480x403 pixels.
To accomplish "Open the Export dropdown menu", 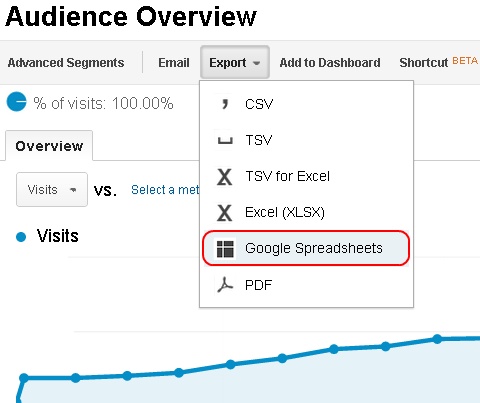I will pos(235,62).
